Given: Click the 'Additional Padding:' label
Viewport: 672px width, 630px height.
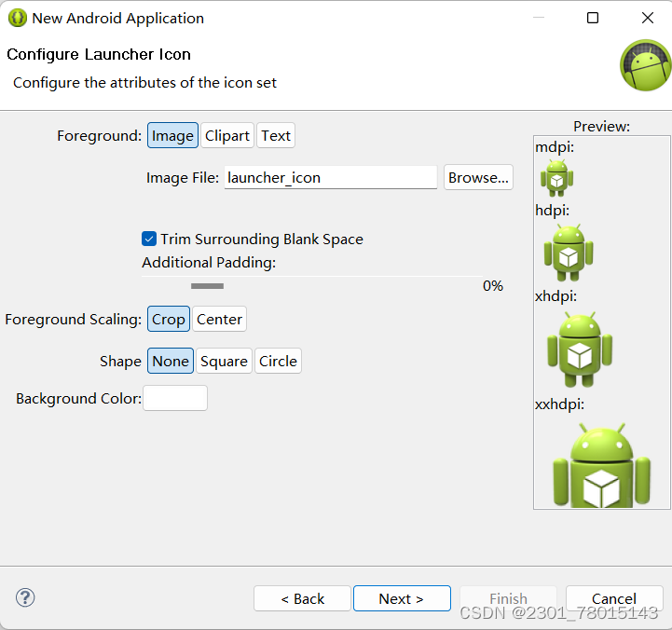Looking at the screenshot, I should point(209,262).
